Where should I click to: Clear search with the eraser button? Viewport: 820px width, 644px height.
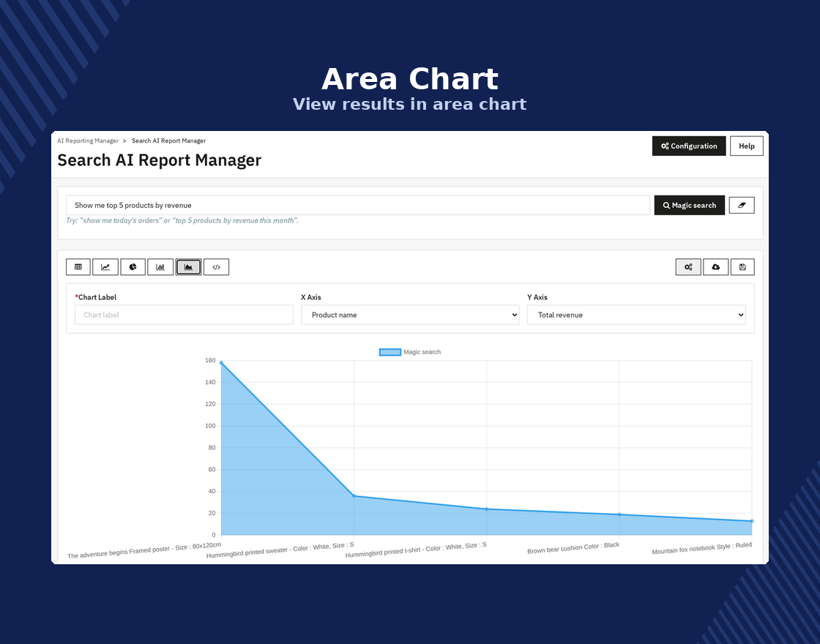tap(742, 206)
